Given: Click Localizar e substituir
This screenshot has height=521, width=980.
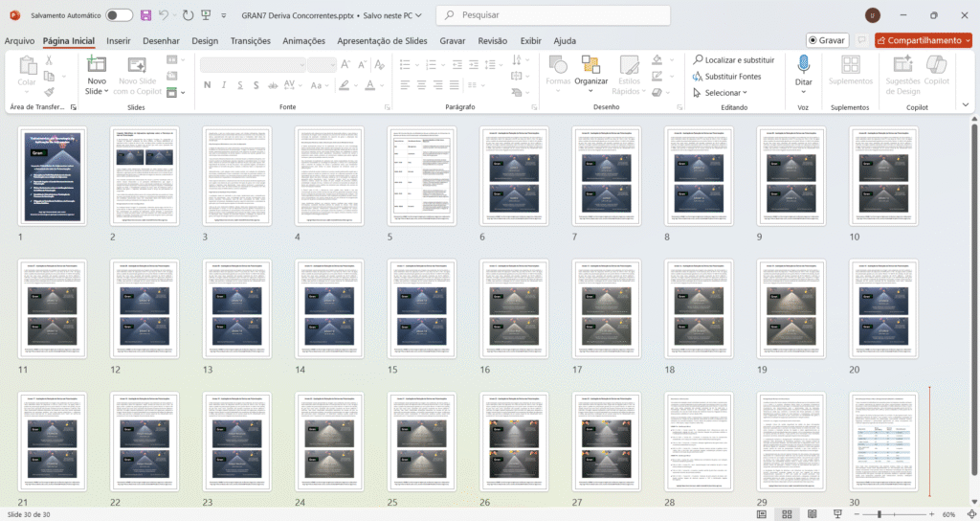Looking at the screenshot, I should [732, 59].
